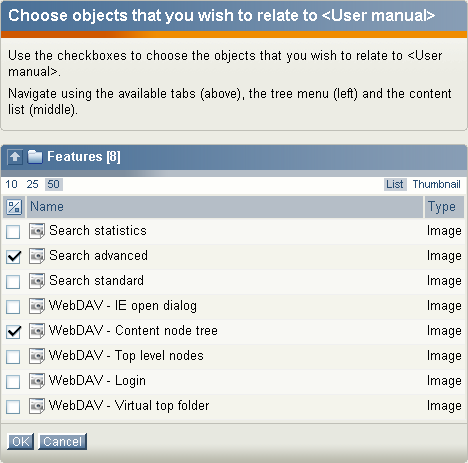Click the Features folder icon
This screenshot has width=468, height=463.
(x=35, y=157)
